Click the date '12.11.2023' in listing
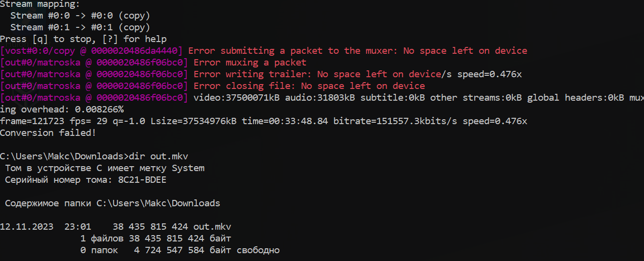Image resolution: width=644 pixels, height=261 pixels. (x=26, y=227)
